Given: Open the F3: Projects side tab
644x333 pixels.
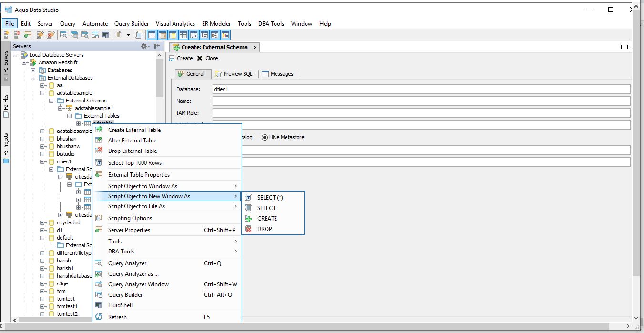Looking at the screenshot, I should [6, 148].
